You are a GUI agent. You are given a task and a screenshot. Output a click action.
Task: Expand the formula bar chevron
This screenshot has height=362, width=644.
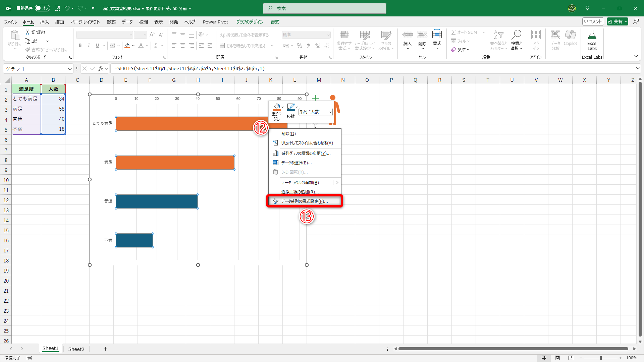click(x=637, y=68)
